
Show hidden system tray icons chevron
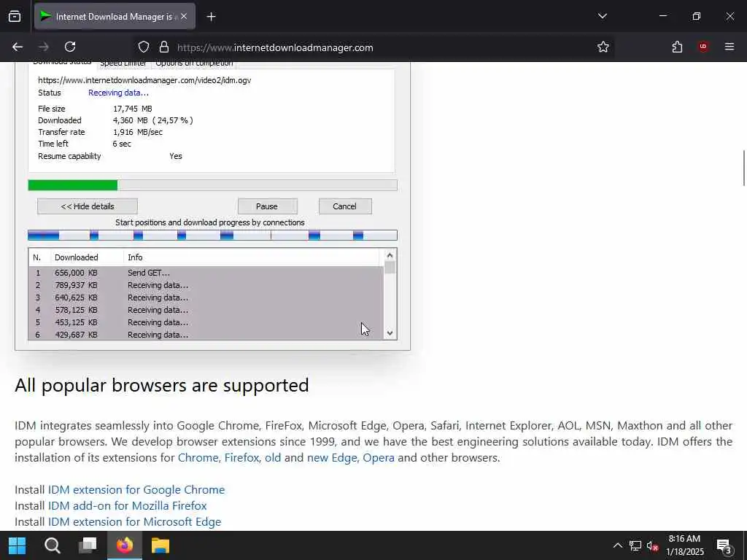617,545
